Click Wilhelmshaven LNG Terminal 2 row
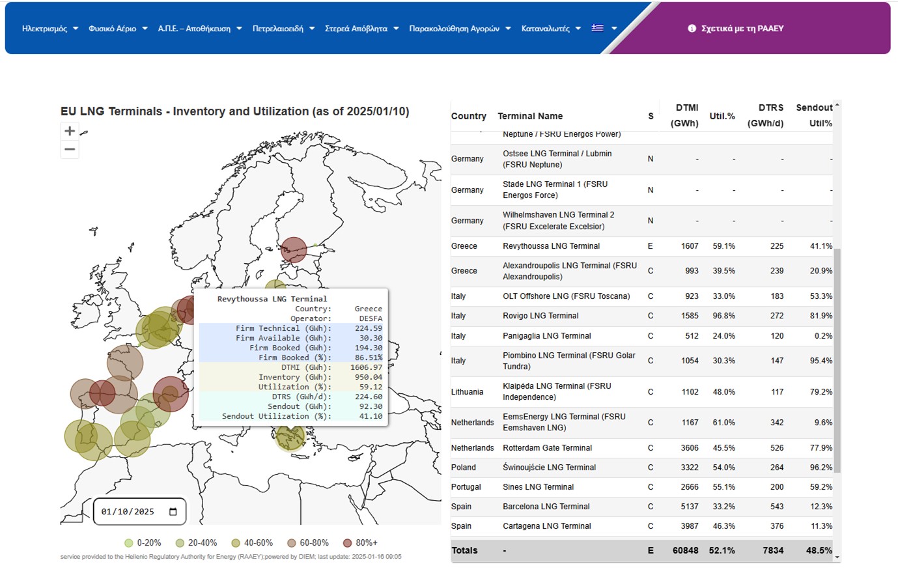Image resolution: width=898 pixels, height=588 pixels. coord(641,221)
